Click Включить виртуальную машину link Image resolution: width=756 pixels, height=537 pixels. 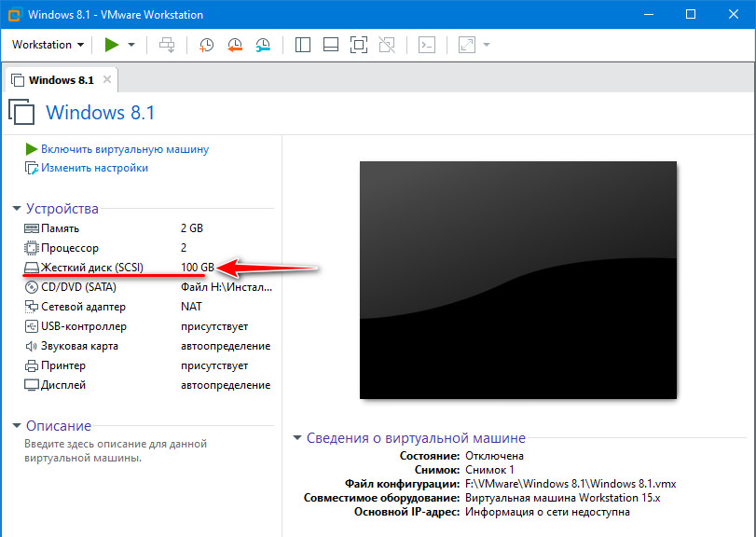pos(125,149)
